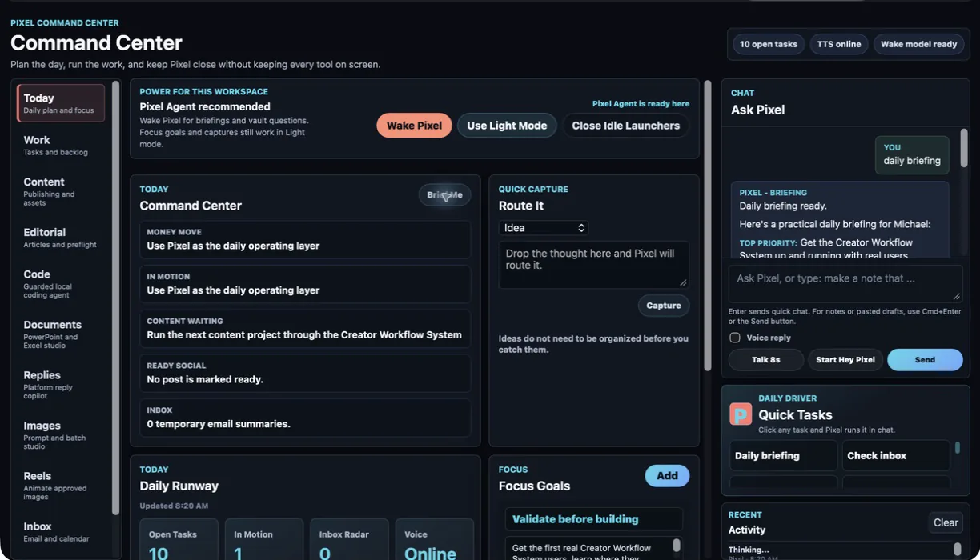Click the Command Center page title
Viewport: 980px width, 560px height.
click(x=96, y=42)
